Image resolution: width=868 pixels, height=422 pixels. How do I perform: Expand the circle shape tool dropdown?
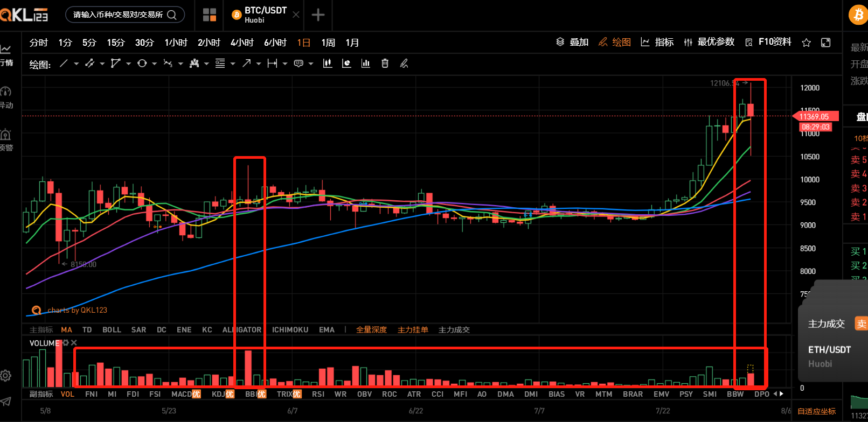tap(154, 64)
